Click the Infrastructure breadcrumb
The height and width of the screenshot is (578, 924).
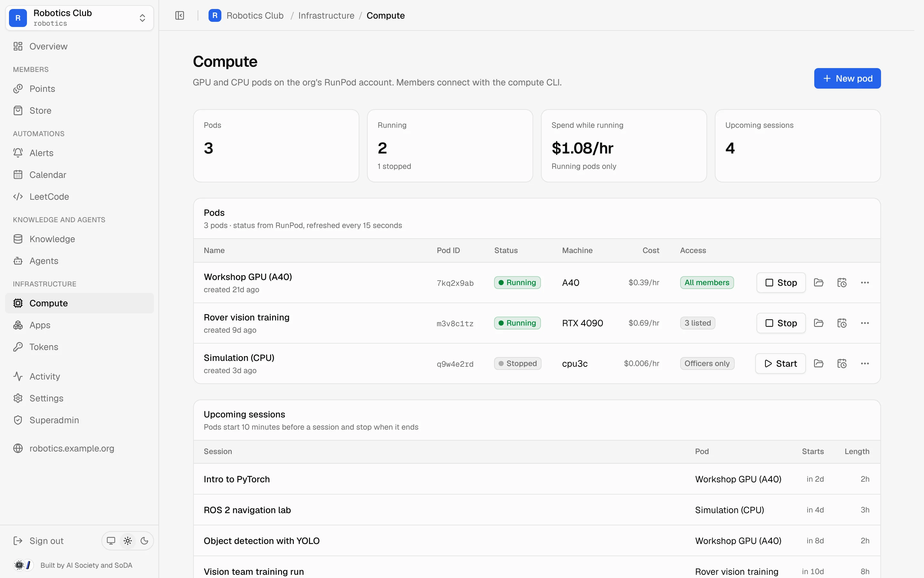(326, 15)
